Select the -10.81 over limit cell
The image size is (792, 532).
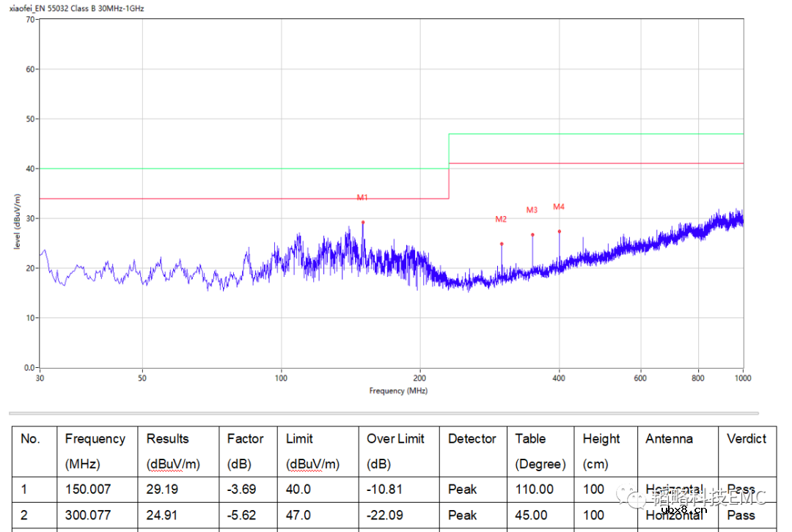click(384, 489)
